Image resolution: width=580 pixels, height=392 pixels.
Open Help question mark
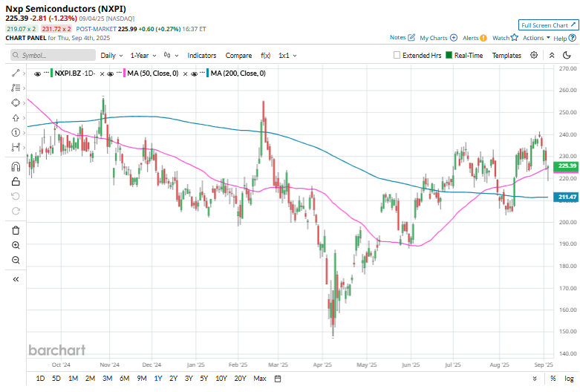(x=573, y=38)
